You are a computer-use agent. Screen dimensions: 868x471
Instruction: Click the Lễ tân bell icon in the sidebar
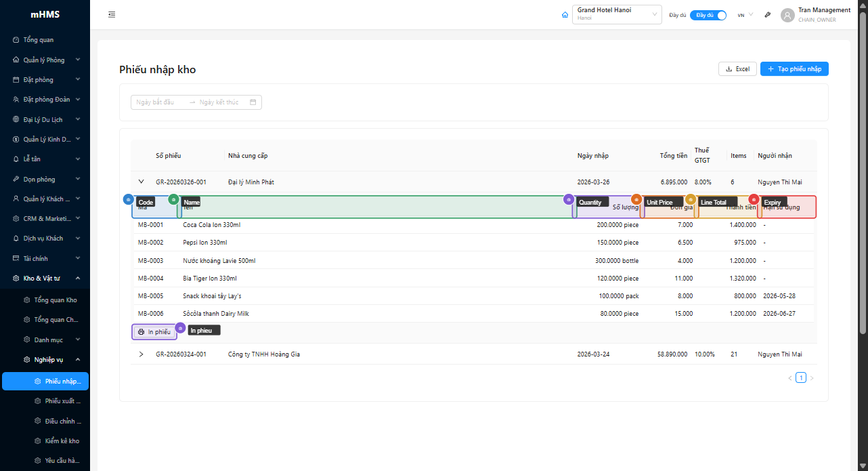click(16, 159)
